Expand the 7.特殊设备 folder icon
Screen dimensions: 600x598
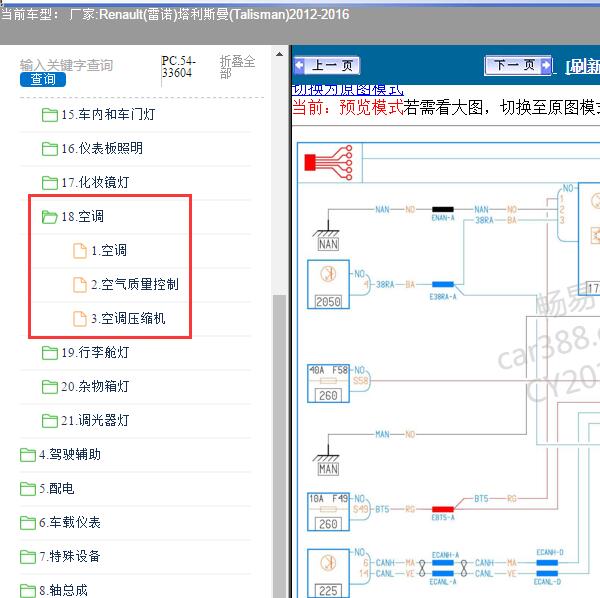(x=28, y=557)
